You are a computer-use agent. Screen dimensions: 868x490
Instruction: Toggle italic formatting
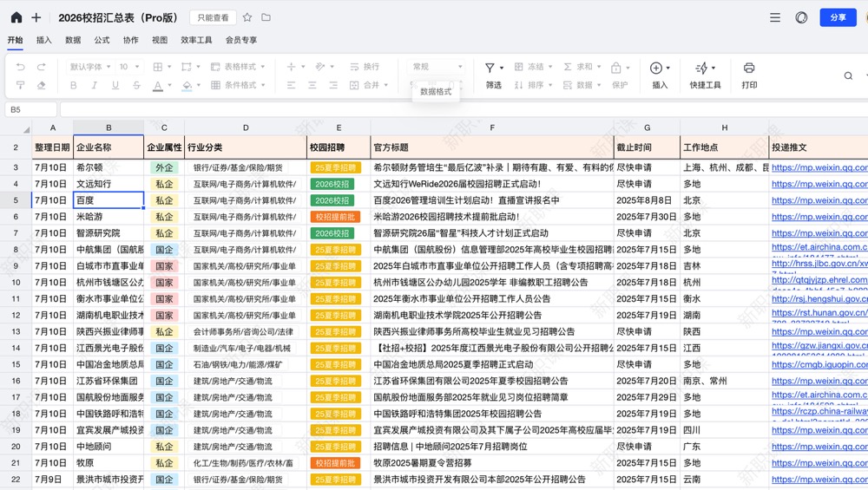point(94,85)
